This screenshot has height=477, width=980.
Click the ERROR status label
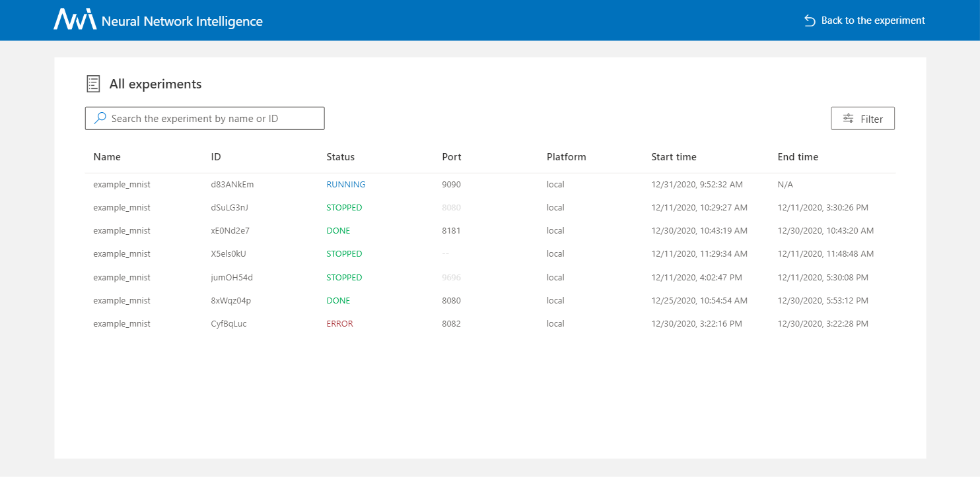click(339, 323)
